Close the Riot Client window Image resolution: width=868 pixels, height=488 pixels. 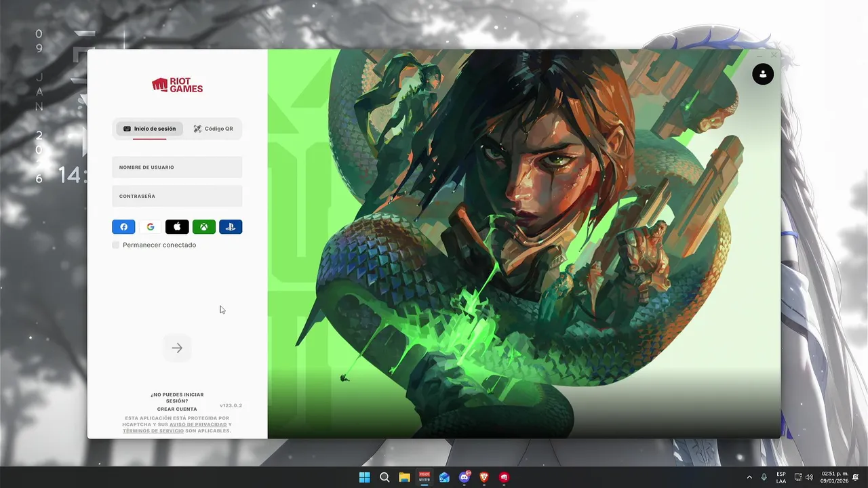tap(774, 55)
